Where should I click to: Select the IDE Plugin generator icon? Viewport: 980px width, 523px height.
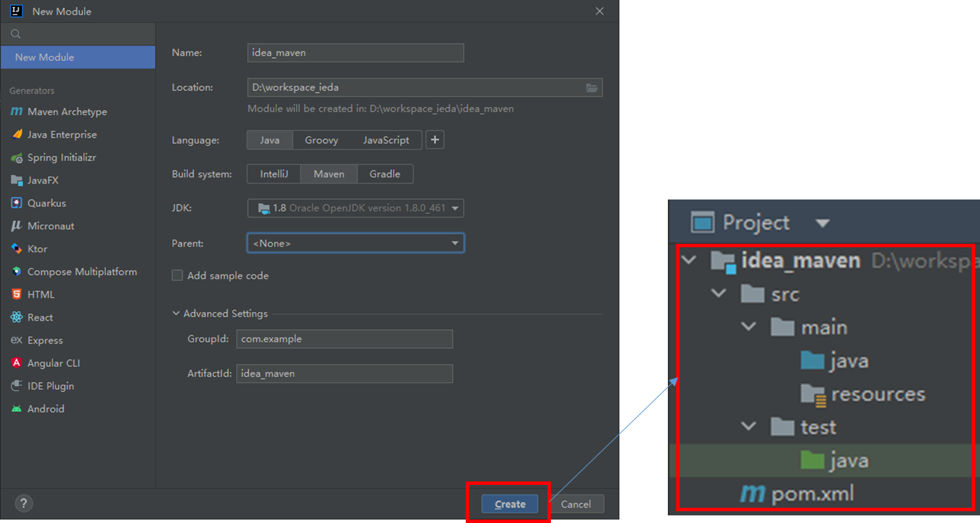(17, 386)
